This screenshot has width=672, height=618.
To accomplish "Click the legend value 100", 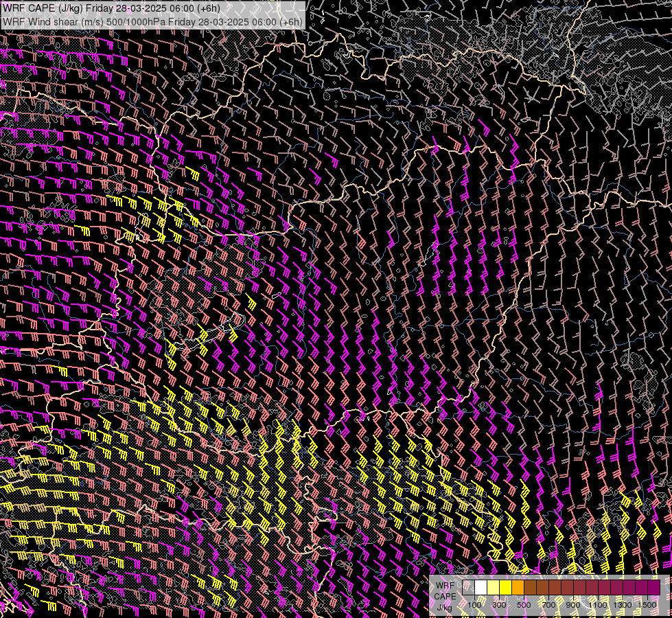I will pos(474,605).
